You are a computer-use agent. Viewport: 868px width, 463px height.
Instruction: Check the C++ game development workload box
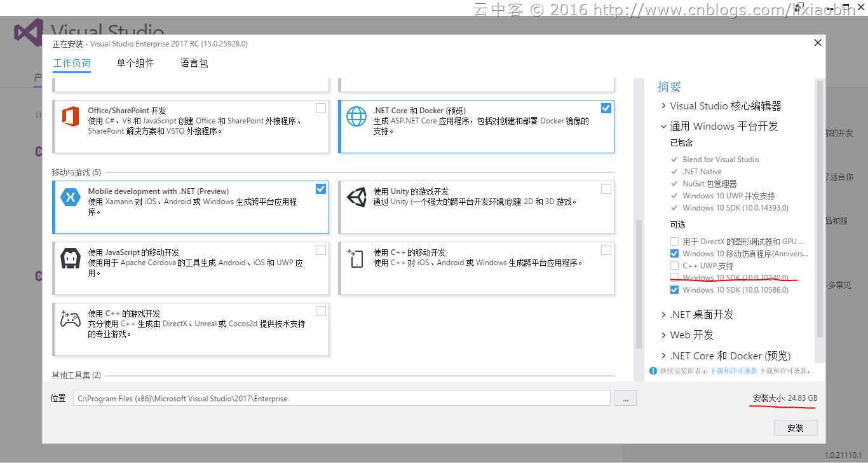(x=321, y=311)
